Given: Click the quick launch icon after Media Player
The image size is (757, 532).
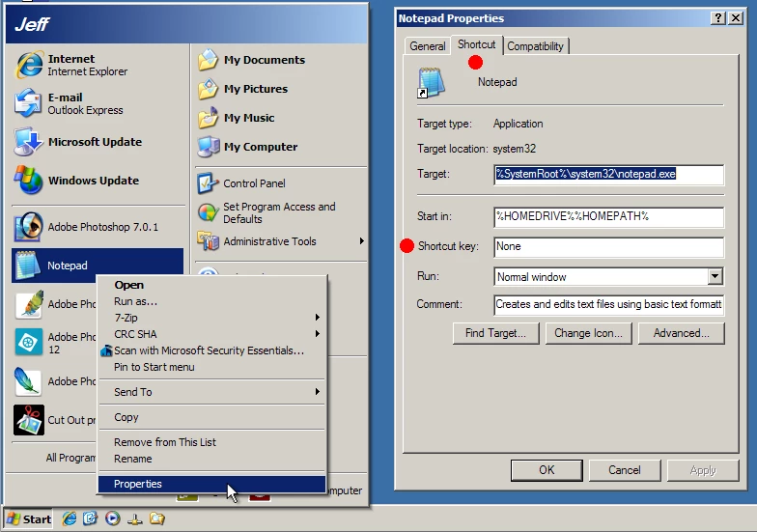Looking at the screenshot, I should click(135, 519).
